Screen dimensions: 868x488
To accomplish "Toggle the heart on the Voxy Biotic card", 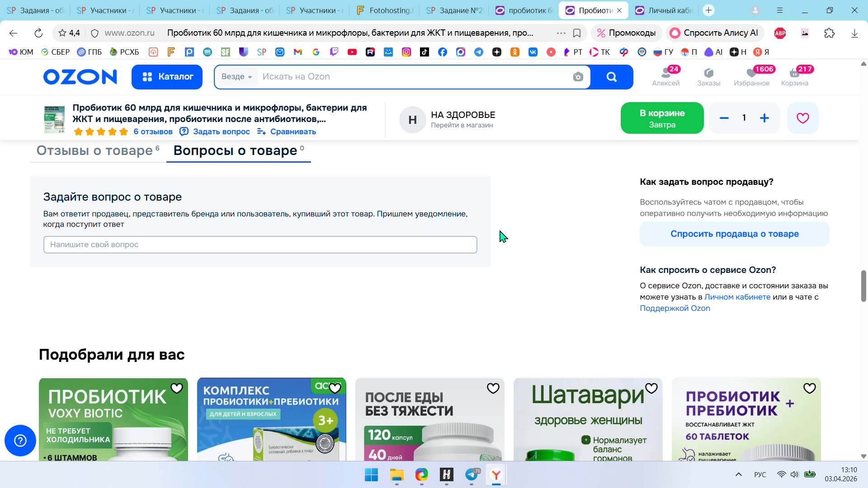I will click(177, 388).
